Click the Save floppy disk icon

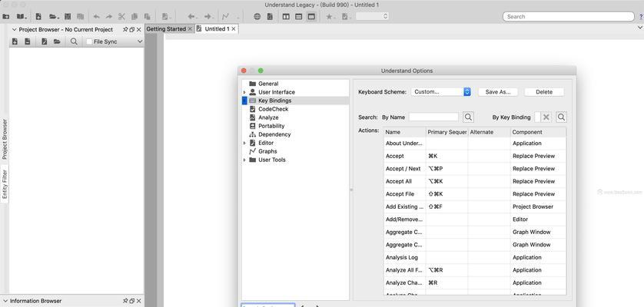tap(68, 17)
